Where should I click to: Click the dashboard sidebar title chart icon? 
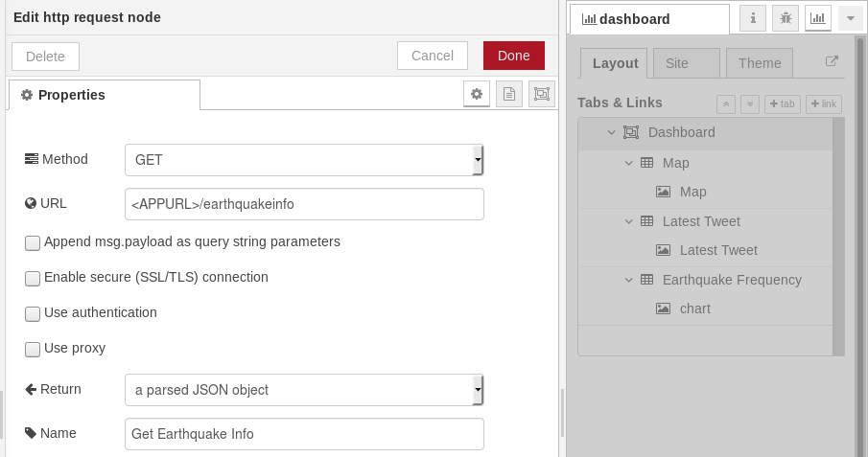(x=589, y=19)
